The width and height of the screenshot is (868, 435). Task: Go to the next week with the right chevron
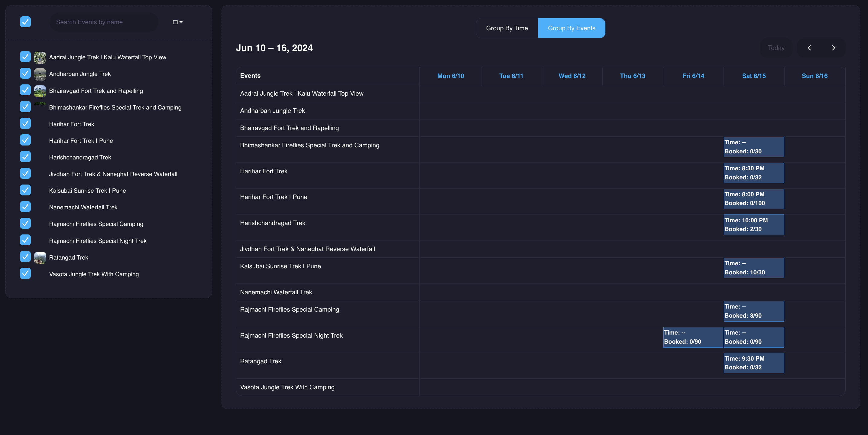coord(834,48)
